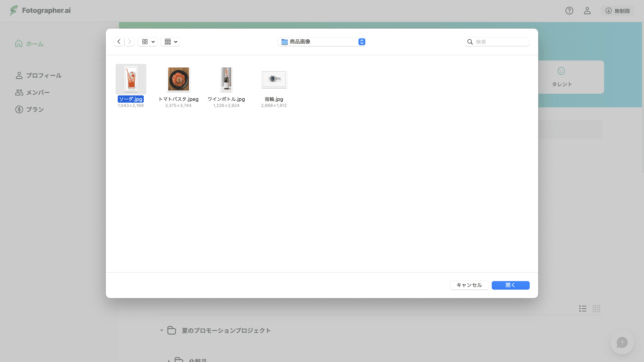The image size is (644, 362).
Task: Click the メンバー members icon
Action: (x=19, y=92)
